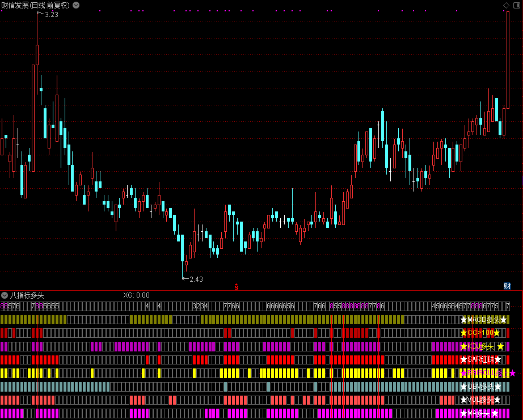Screen dimensions: 523x420
Task: Click the diamond icon at top right
Action: (x=507, y=5)
